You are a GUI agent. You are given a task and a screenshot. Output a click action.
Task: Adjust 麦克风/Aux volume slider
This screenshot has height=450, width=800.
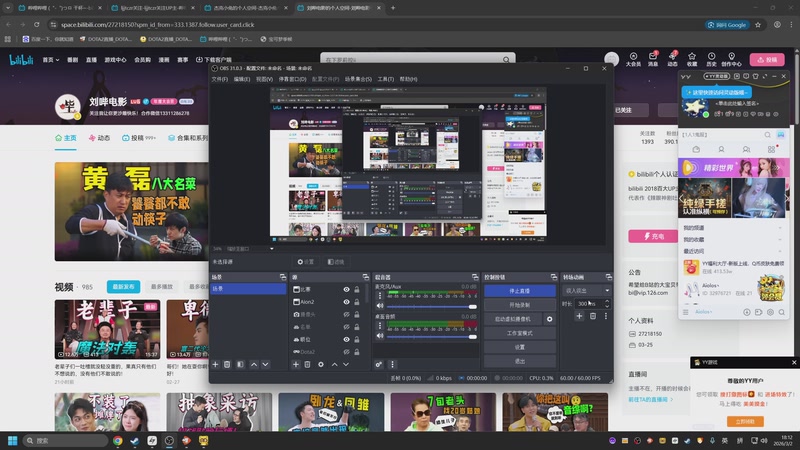432,307
